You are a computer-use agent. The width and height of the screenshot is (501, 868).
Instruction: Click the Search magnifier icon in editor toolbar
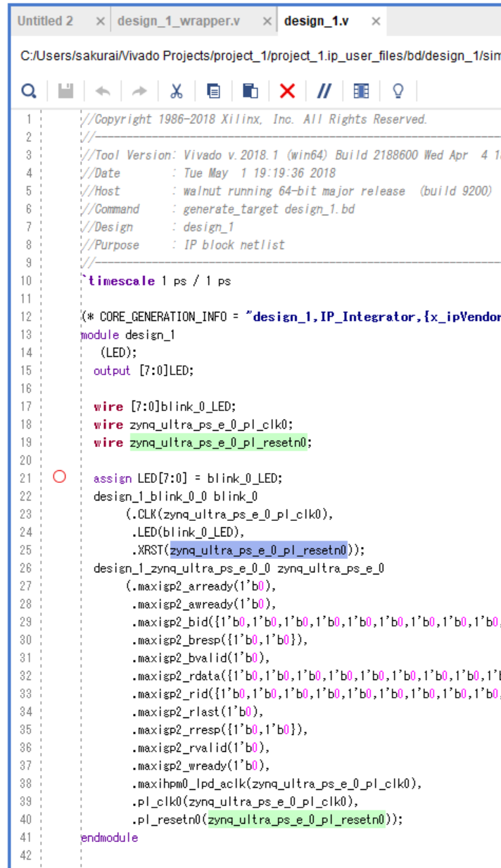pos(28,90)
